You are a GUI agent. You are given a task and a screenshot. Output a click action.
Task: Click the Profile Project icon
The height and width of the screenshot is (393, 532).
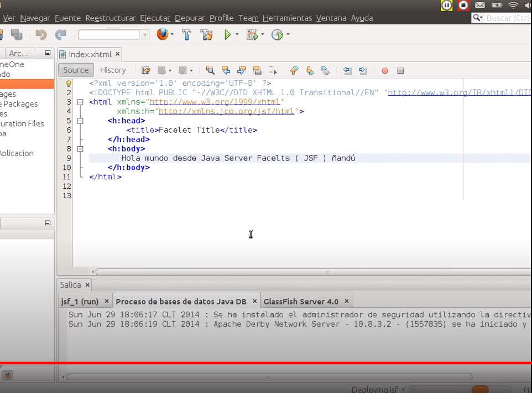point(277,35)
